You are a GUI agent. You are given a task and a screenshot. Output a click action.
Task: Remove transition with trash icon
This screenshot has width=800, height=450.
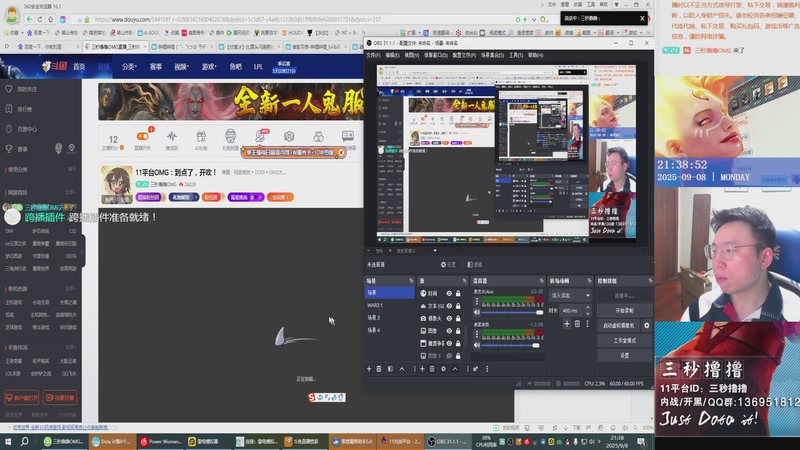tap(578, 324)
